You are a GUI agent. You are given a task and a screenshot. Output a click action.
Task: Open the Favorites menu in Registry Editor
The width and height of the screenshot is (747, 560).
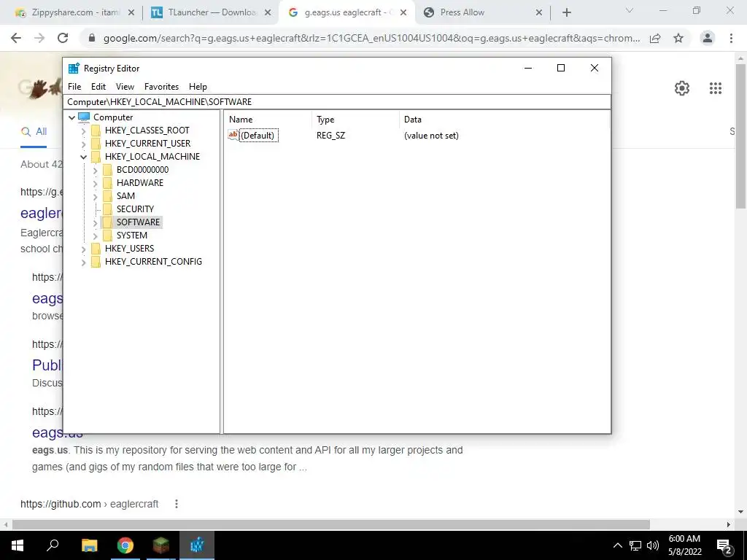click(x=161, y=87)
